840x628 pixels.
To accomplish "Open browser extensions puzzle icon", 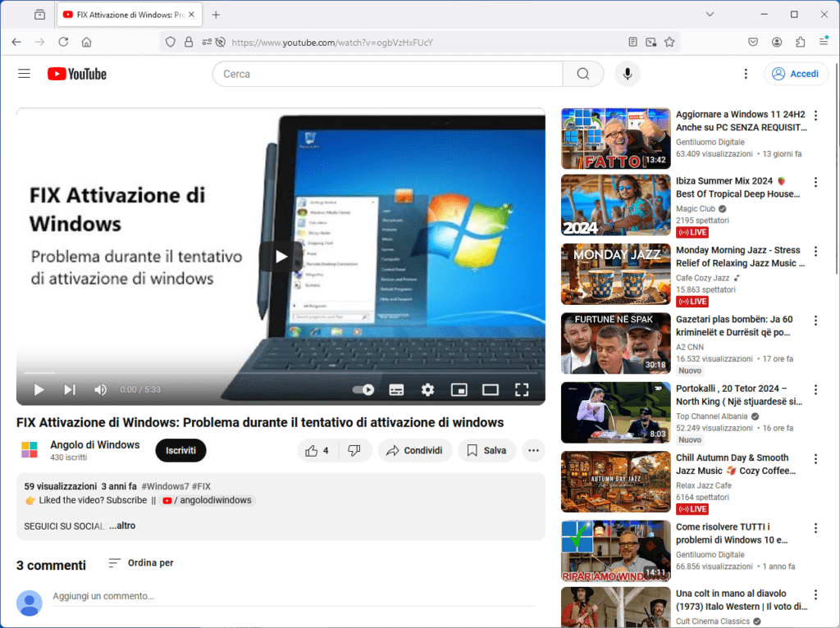I will 801,42.
